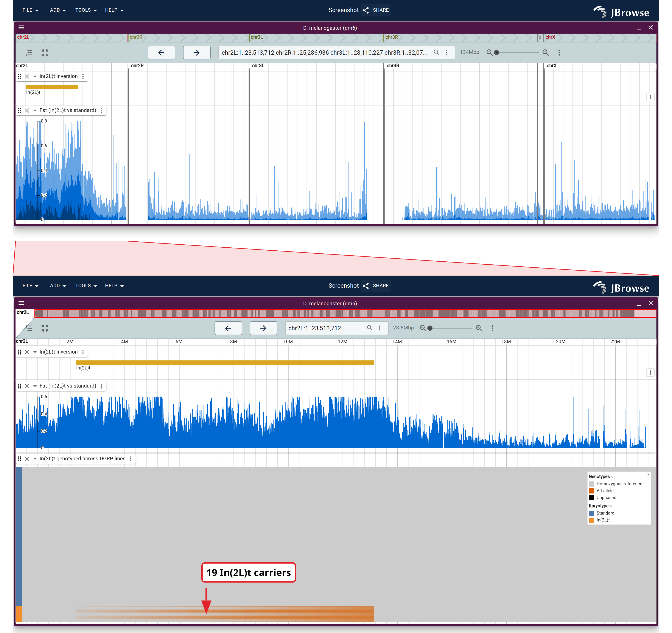
Task: Collapse Fst track in top view
Action: (35, 110)
